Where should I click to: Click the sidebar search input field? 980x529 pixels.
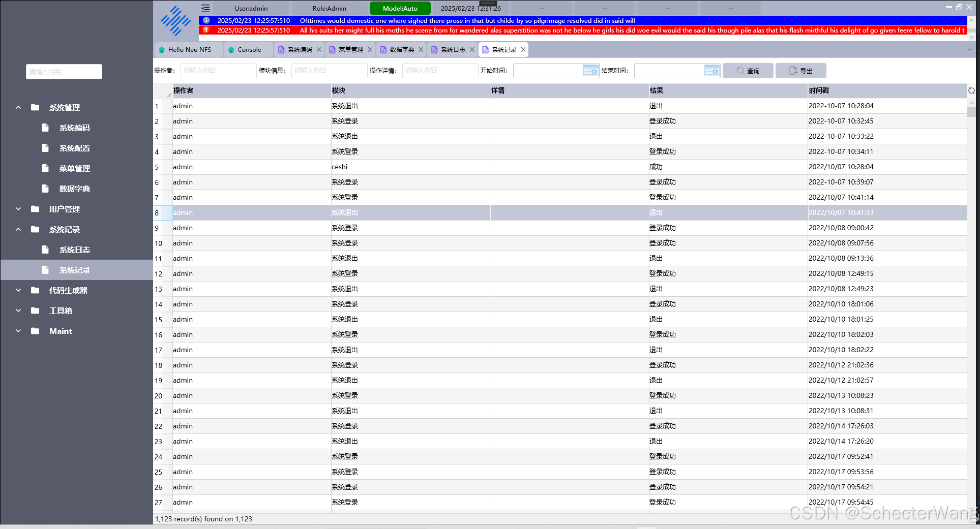(x=64, y=72)
